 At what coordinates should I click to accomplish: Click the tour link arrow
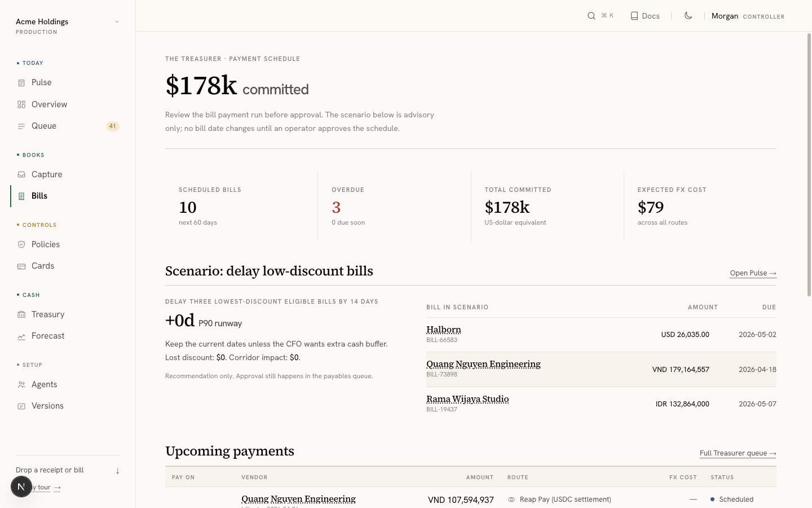click(57, 488)
